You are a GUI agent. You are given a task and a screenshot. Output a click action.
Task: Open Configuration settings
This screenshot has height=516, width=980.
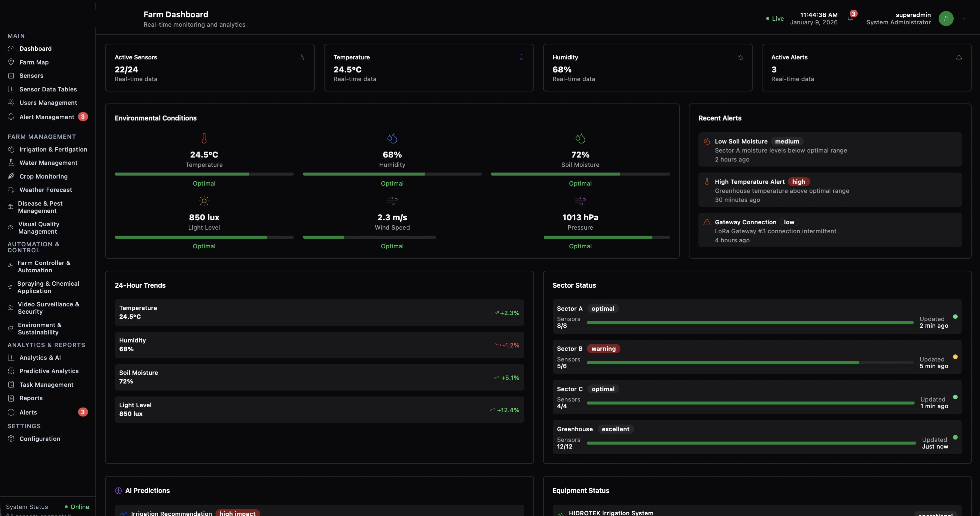(x=40, y=438)
